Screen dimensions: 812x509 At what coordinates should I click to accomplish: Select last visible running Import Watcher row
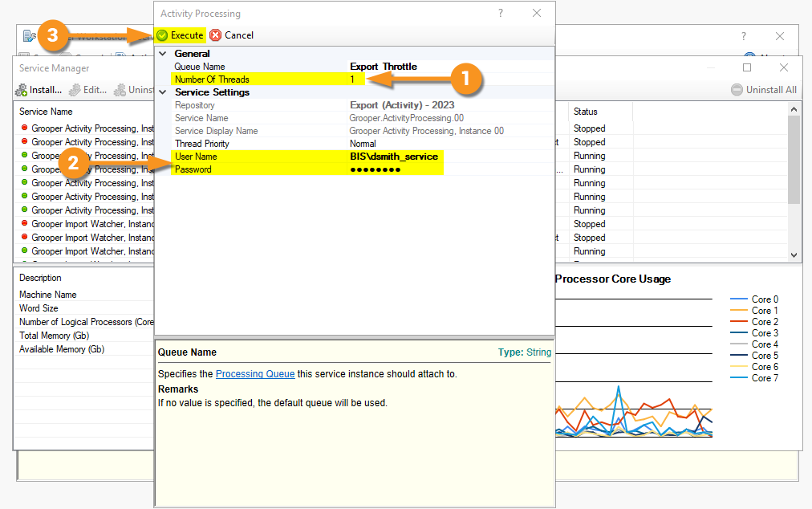85,250
